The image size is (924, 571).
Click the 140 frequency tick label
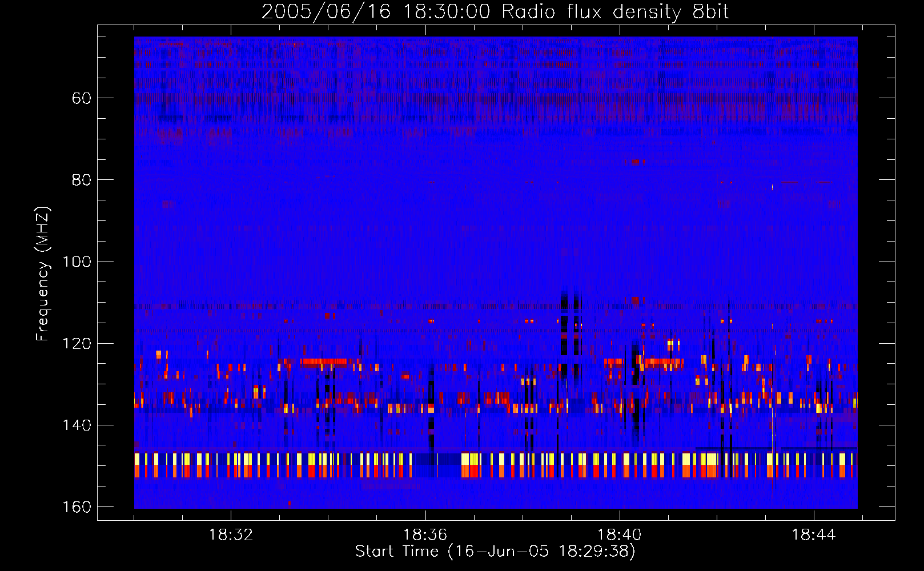tap(77, 425)
